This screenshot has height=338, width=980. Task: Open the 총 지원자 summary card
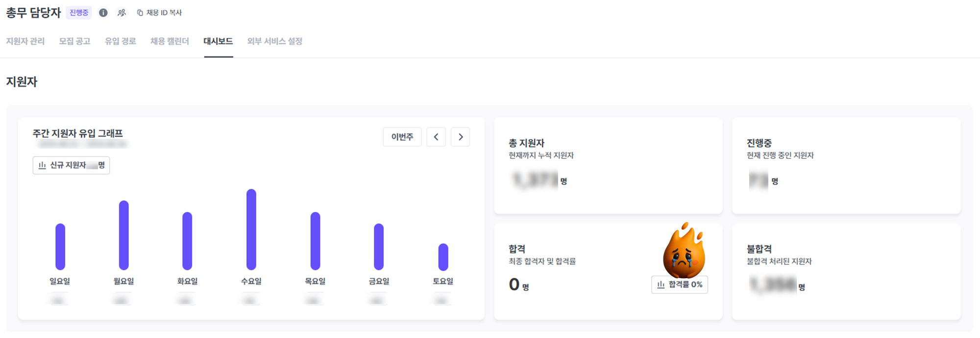click(x=608, y=165)
